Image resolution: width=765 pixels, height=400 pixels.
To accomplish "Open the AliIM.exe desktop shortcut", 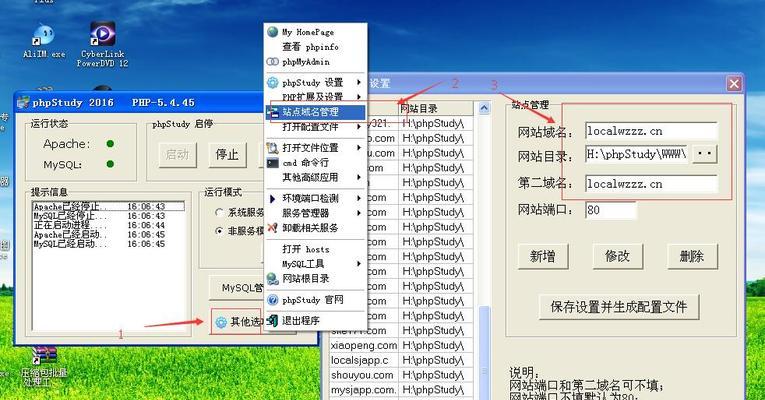I will coord(43,41).
